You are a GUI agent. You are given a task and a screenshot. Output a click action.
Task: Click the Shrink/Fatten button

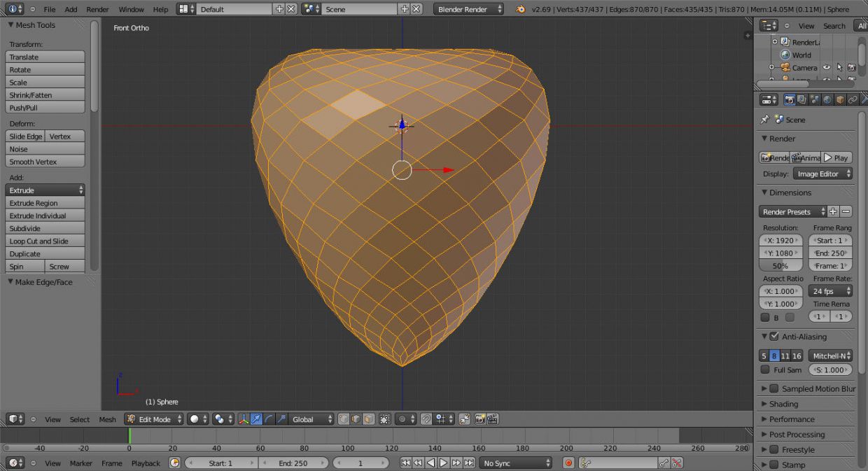[x=45, y=95]
